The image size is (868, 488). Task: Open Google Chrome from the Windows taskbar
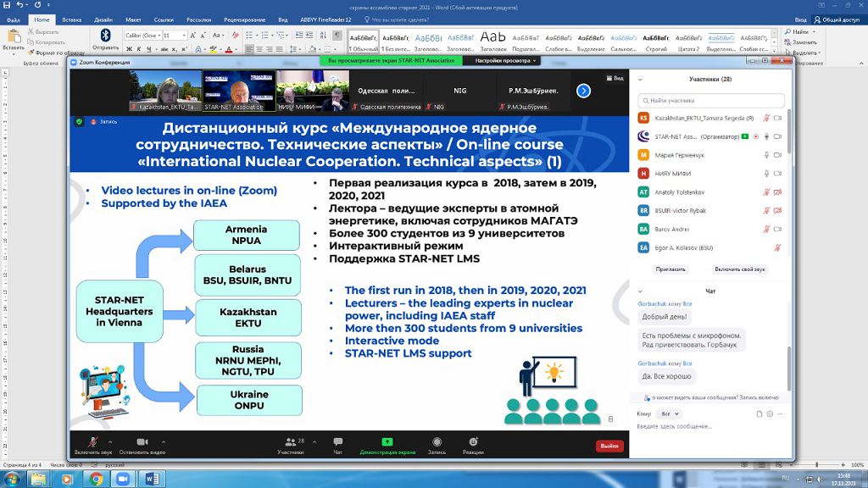tap(95, 480)
